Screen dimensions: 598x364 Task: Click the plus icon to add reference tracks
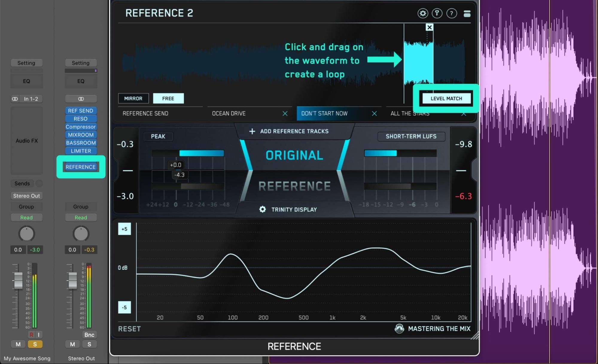tap(252, 131)
